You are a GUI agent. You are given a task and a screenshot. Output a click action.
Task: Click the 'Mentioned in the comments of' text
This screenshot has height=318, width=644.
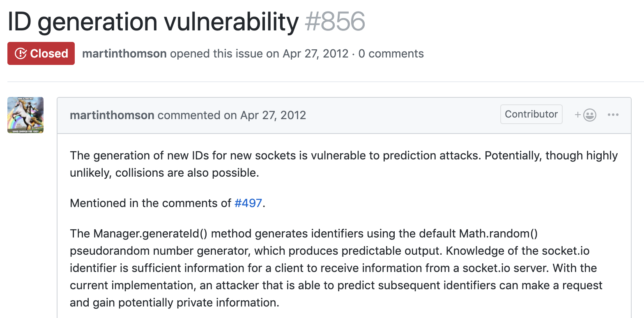click(151, 203)
